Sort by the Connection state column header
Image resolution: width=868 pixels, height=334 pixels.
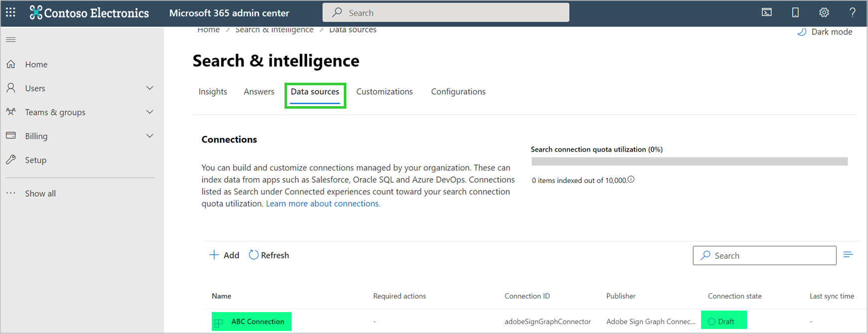click(x=735, y=296)
